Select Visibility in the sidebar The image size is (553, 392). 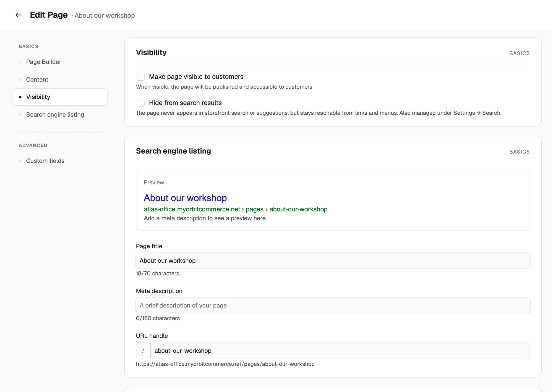[x=60, y=97]
